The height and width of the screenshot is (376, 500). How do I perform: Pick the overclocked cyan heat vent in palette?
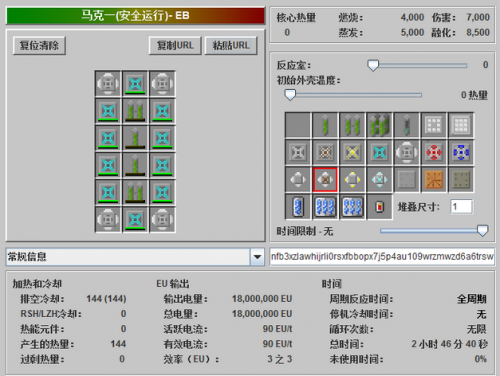click(380, 153)
